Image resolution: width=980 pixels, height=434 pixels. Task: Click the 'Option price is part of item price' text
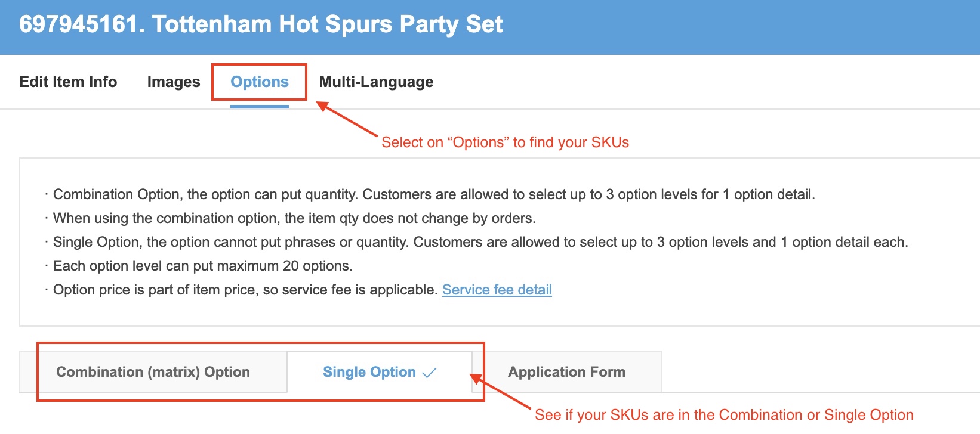tap(245, 290)
